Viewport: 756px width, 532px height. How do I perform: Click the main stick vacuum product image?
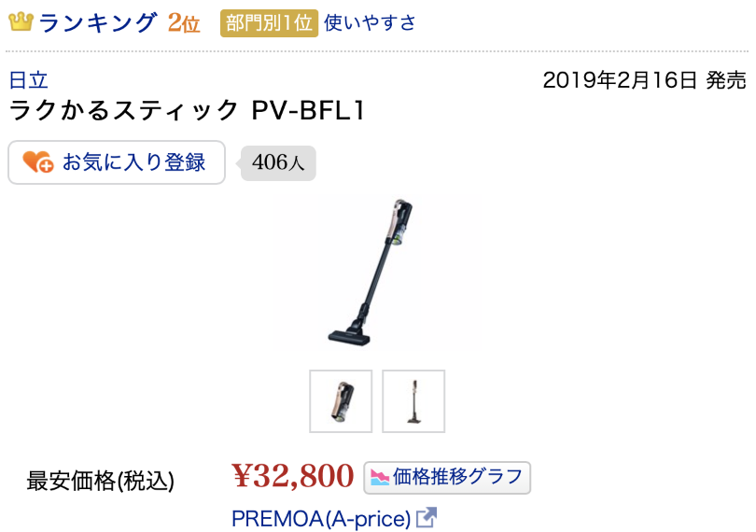click(x=376, y=271)
